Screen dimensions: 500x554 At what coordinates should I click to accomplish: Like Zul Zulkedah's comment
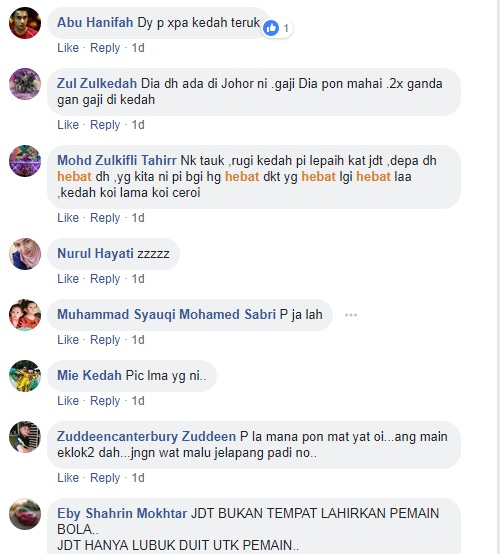point(68,125)
